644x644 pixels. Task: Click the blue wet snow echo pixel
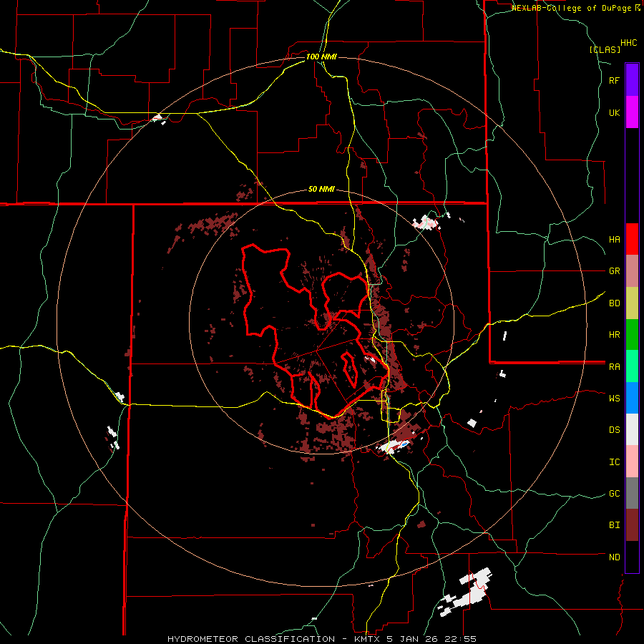click(x=404, y=444)
